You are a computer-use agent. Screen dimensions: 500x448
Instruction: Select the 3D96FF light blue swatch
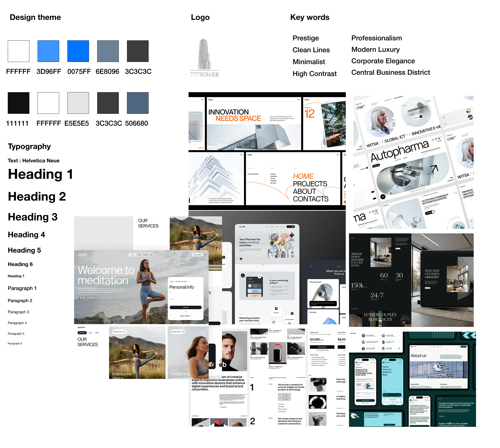pos(48,51)
